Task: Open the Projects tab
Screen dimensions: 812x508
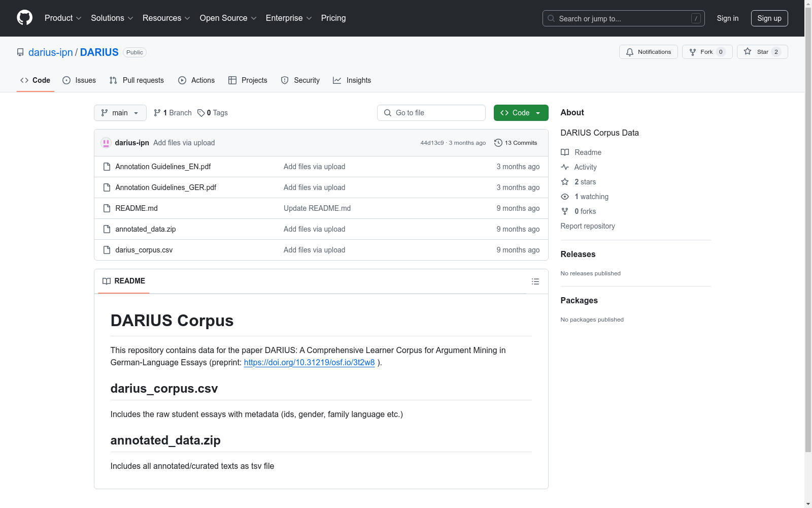Action: (x=248, y=80)
